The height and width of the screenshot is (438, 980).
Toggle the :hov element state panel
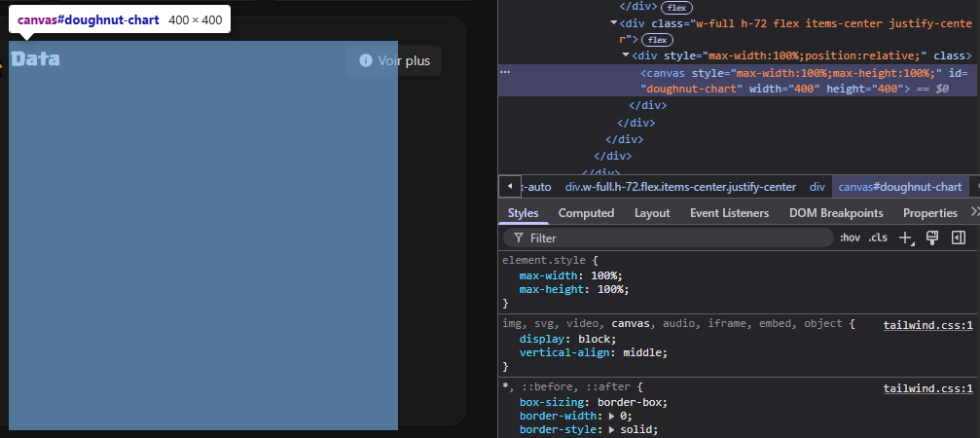(850, 237)
